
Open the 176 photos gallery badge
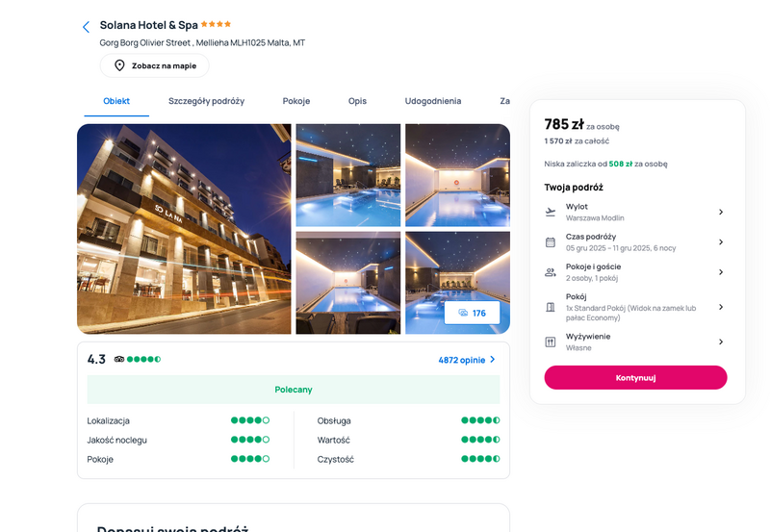coord(472,313)
